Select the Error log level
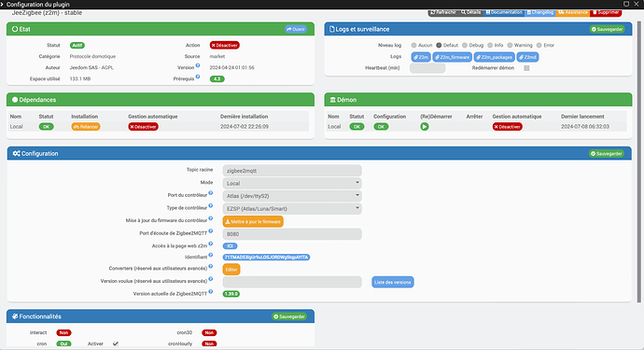 coord(539,45)
